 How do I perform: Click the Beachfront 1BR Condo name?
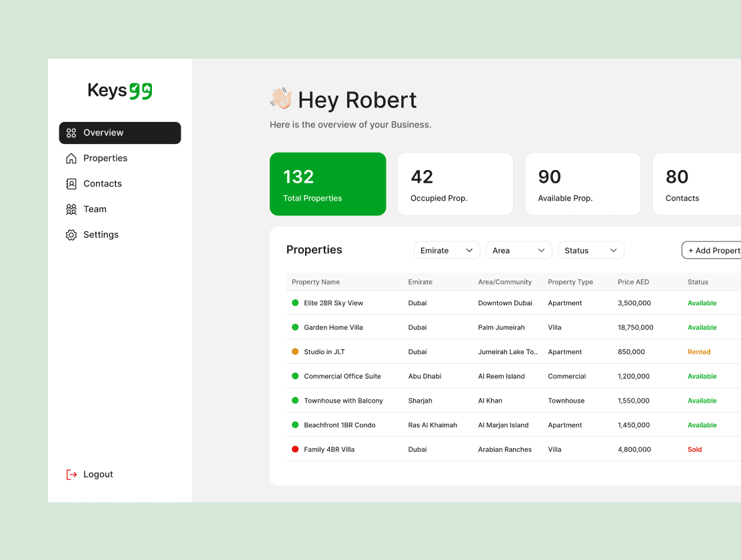coord(340,425)
